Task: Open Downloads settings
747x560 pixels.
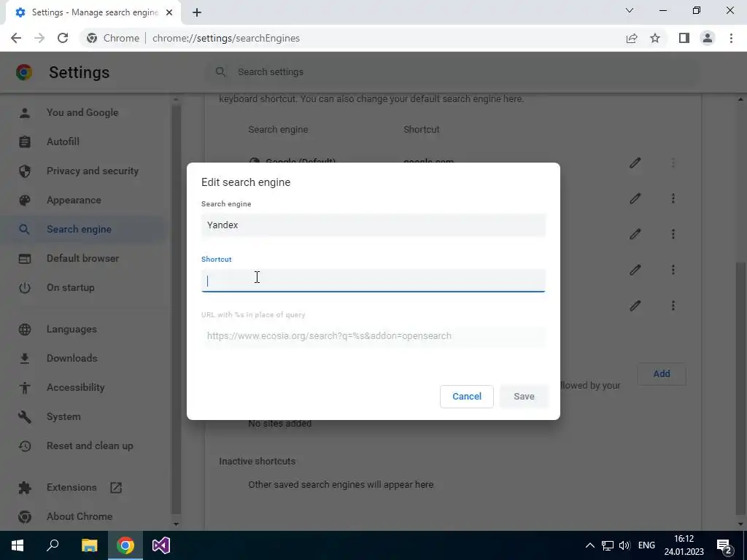Action: pos(71,358)
